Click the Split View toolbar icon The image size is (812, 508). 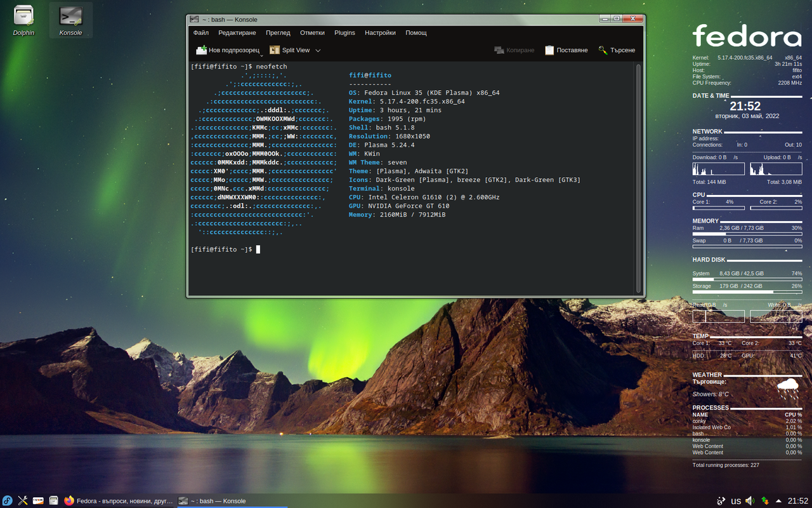point(275,50)
